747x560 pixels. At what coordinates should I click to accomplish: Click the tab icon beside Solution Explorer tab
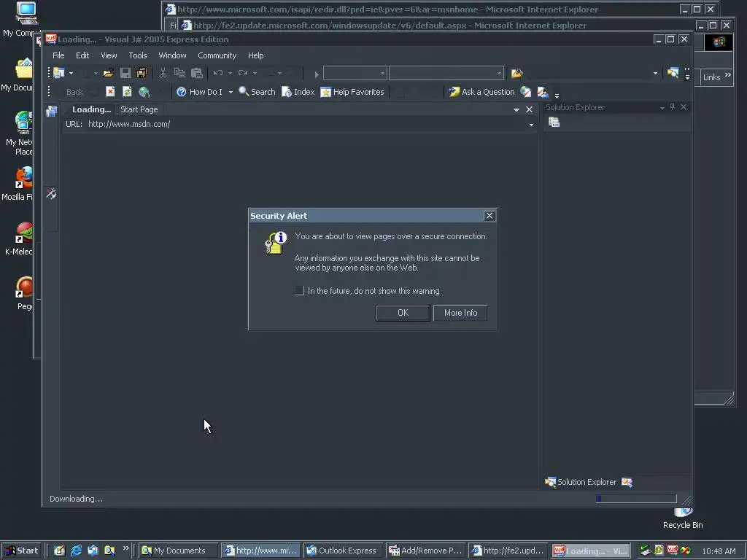(x=627, y=483)
